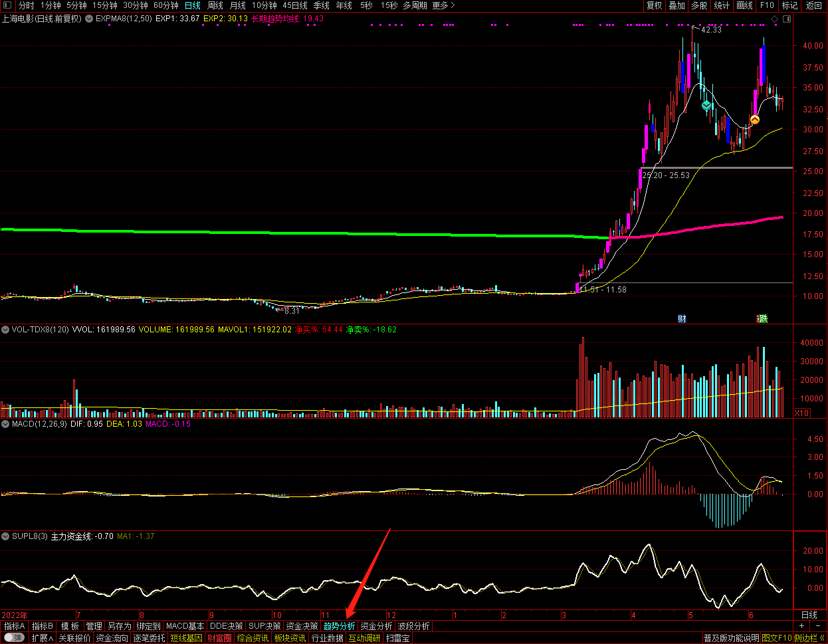Toggle the switch in bottom-left corner
Viewport: 828px width, 644px height.
pos(14,638)
